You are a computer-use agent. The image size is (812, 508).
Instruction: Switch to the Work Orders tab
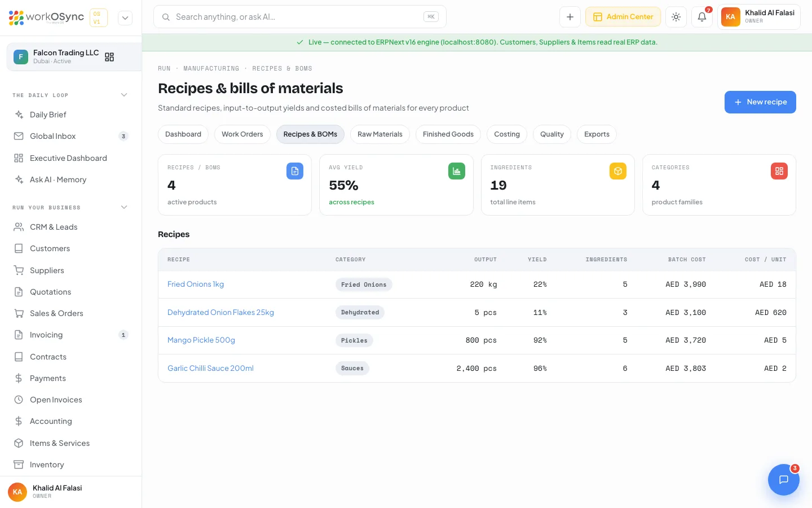point(242,134)
